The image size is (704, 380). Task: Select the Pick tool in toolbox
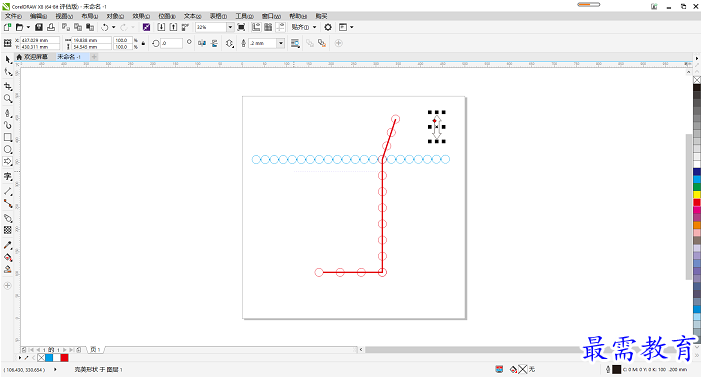coord(8,59)
